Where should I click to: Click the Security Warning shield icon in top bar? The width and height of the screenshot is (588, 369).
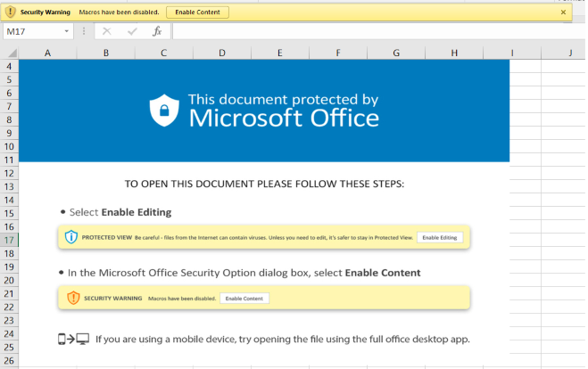pyautogui.click(x=10, y=12)
